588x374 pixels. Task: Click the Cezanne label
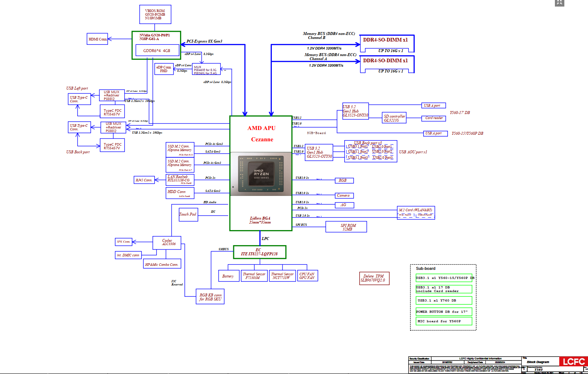pos(262,139)
